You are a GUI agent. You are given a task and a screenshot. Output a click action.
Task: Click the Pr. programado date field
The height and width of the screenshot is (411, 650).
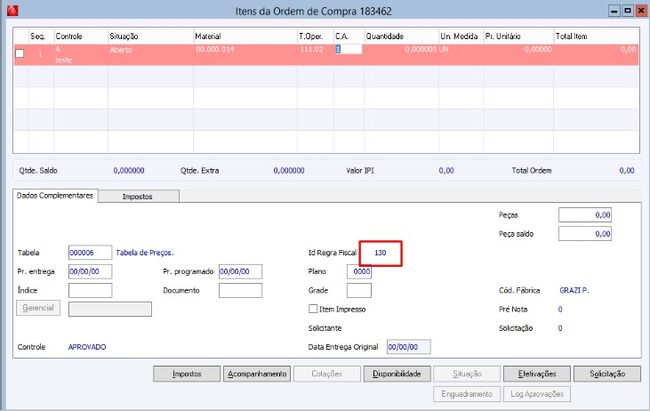[x=240, y=272]
